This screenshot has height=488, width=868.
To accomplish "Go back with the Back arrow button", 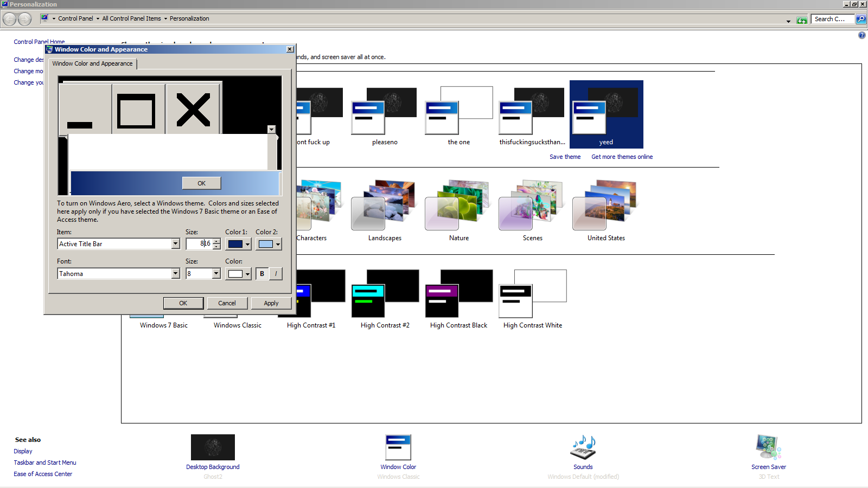I will [9, 20].
